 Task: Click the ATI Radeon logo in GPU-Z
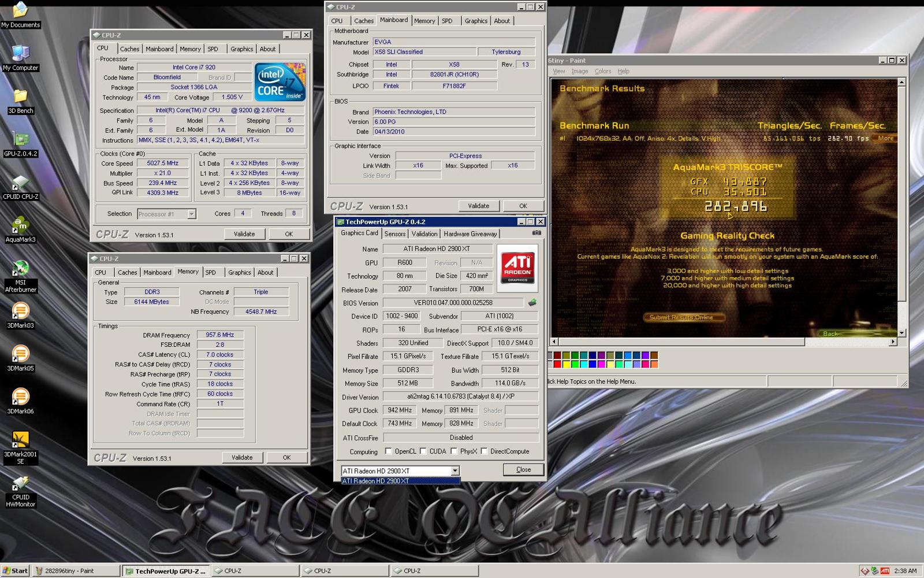(x=517, y=268)
